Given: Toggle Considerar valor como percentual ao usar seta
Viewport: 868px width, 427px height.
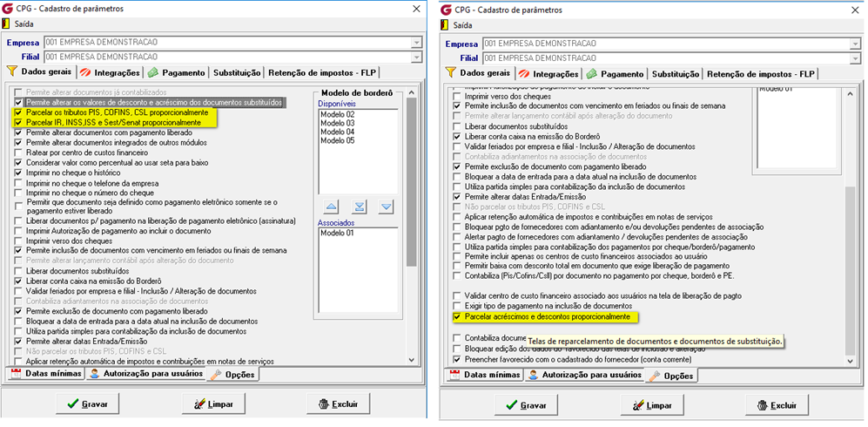Looking at the screenshot, I should 19,163.
